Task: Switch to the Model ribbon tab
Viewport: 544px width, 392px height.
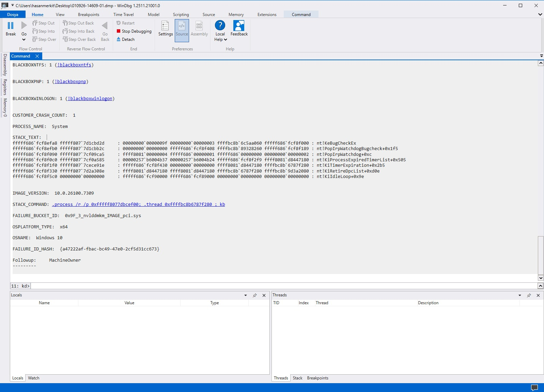Action: tap(154, 15)
